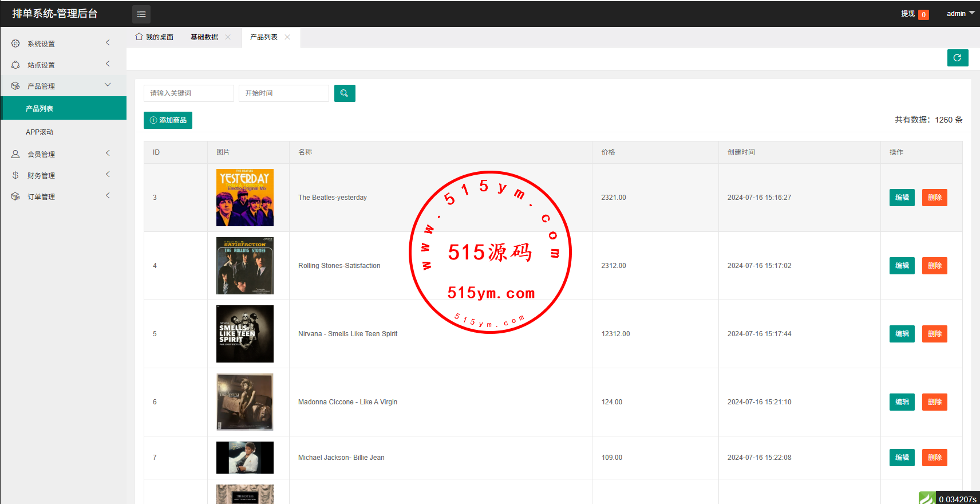The image size is (980, 504).
Task: Edit the The Beatles-yesterday product
Action: tap(902, 198)
